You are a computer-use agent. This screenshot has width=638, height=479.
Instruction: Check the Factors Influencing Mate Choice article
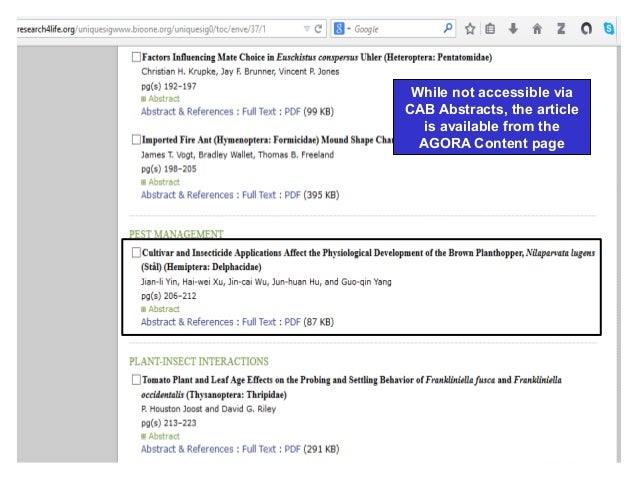pos(136,57)
